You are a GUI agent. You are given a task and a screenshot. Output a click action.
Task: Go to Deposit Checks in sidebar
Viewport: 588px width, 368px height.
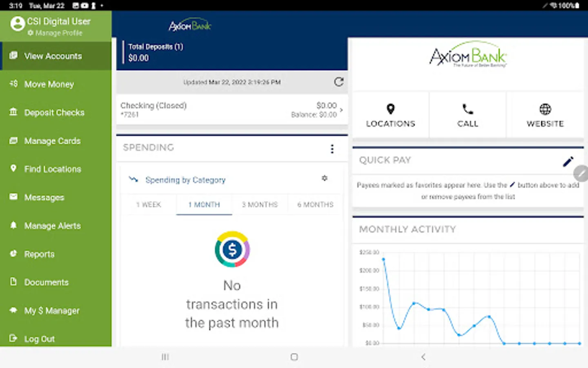pos(56,112)
